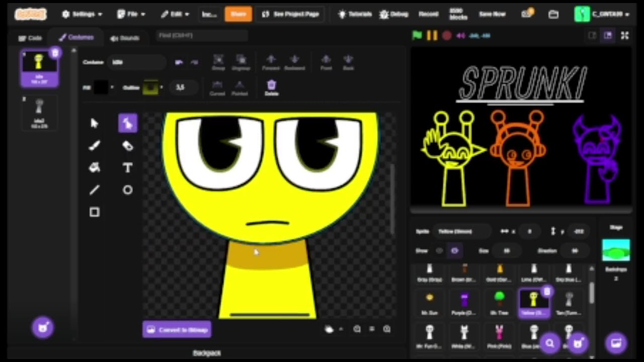Open the account username dropdown

click(x=603, y=14)
